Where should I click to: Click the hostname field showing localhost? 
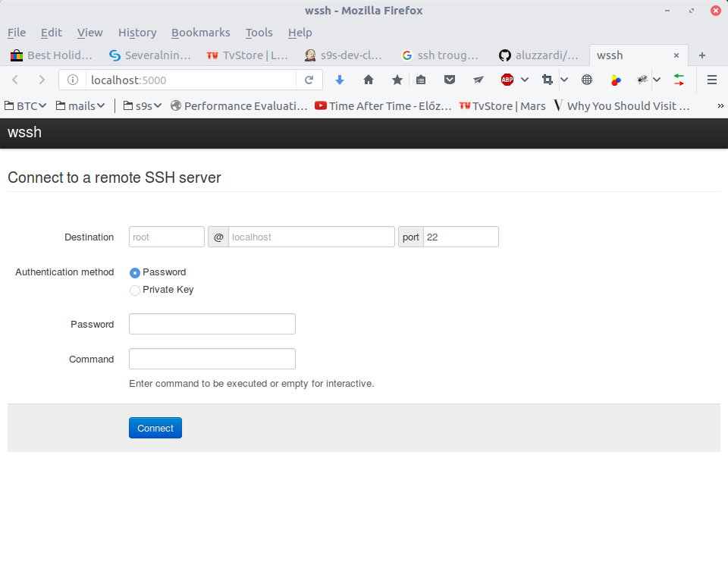(x=312, y=237)
